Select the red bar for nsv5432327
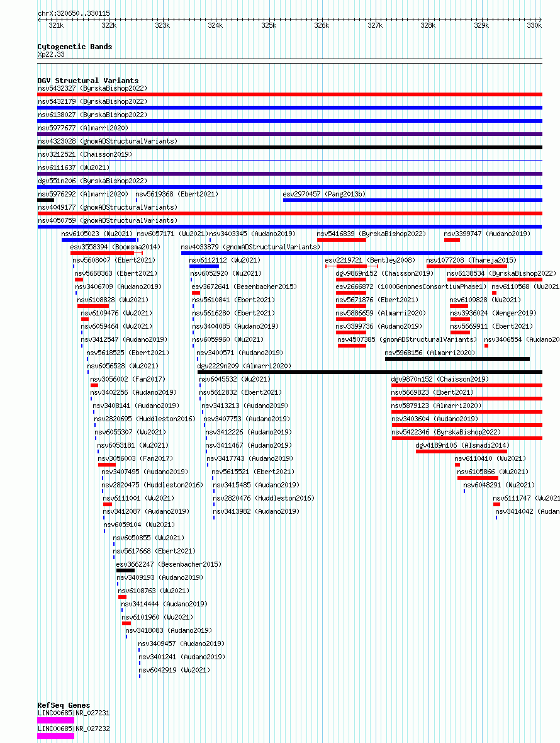 click(289, 94)
